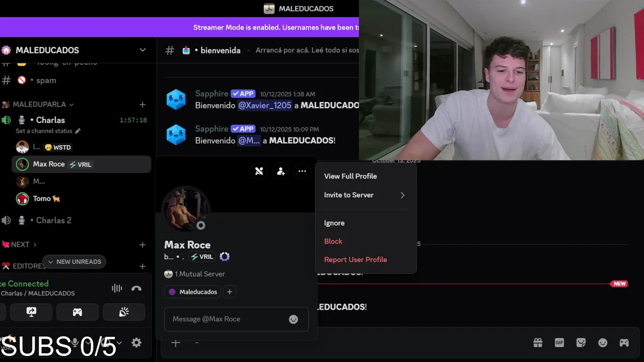Open the emoji picker in the Max Roce message box
The height and width of the screenshot is (362, 644).
(293, 319)
